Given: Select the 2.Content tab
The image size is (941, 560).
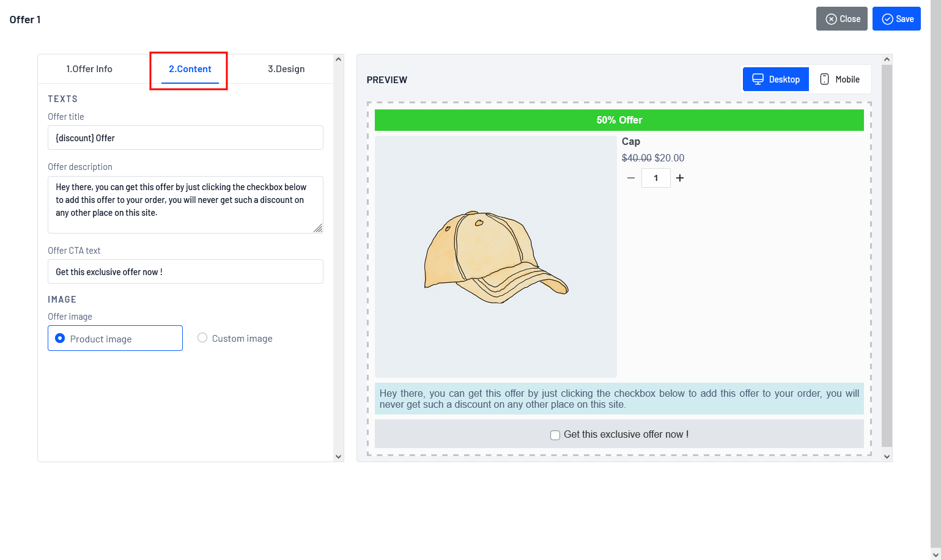Looking at the screenshot, I should pyautogui.click(x=190, y=69).
